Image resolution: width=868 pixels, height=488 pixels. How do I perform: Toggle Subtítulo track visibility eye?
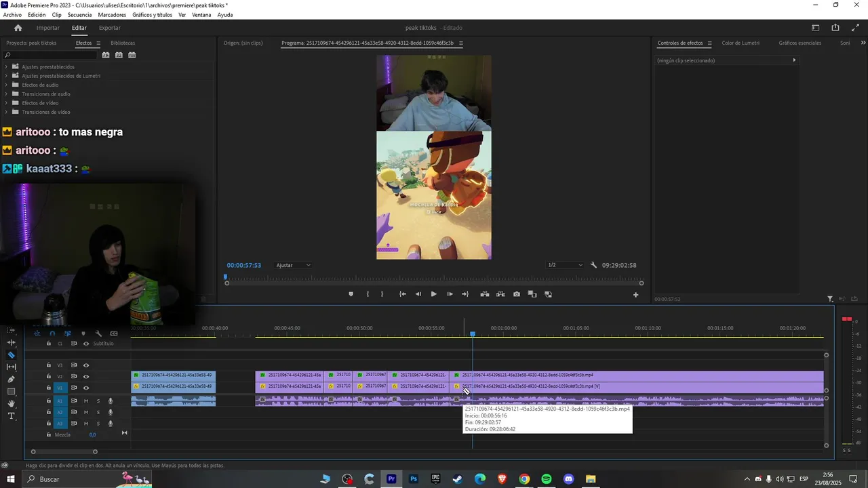(86, 344)
